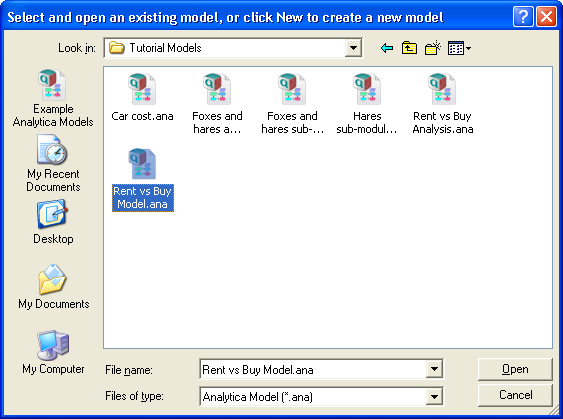The width and height of the screenshot is (563, 419).
Task: Open Example Analytica Models shortcut
Action: point(53,98)
